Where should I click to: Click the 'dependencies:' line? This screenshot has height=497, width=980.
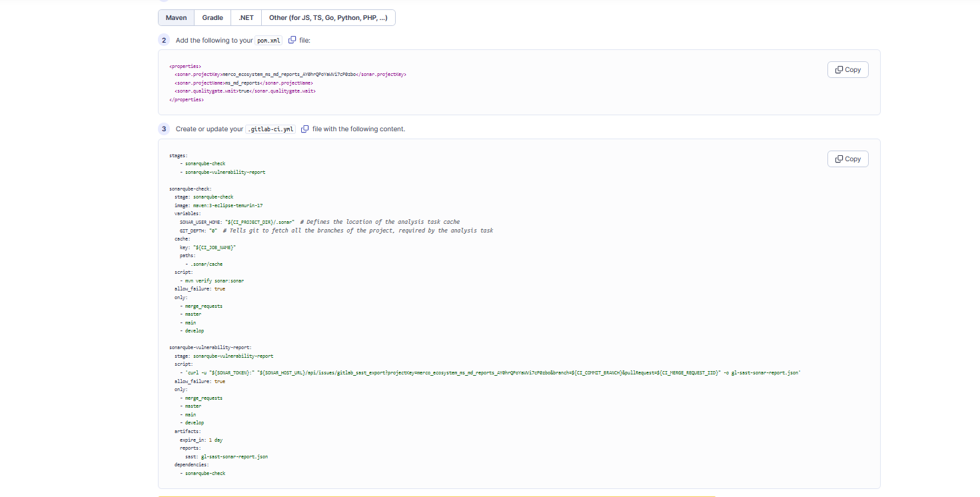tap(192, 464)
